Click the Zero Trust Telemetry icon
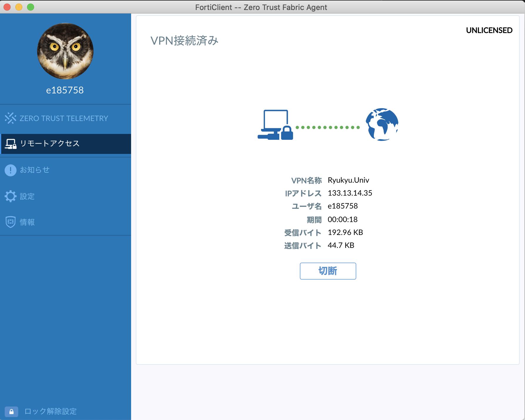This screenshot has width=525, height=420. tap(11, 118)
